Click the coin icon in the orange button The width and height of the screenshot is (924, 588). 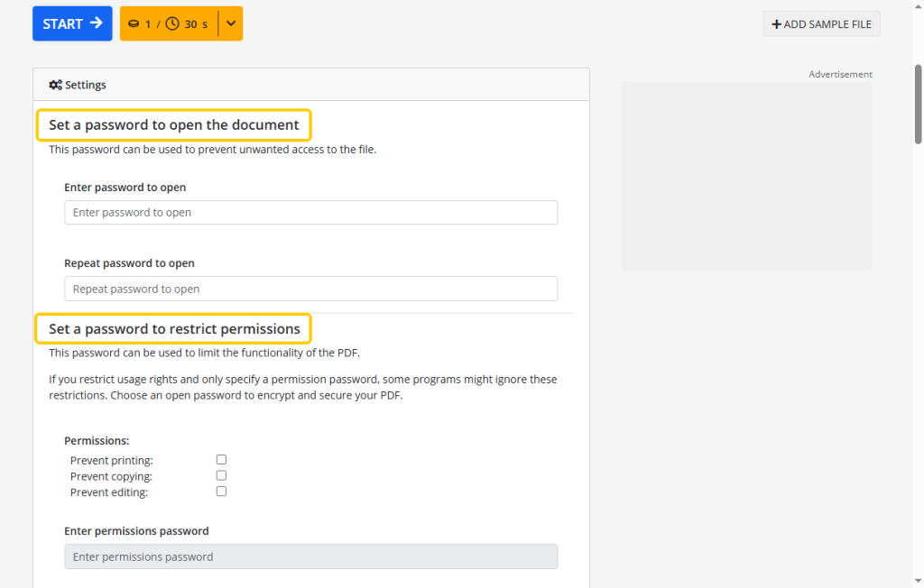pos(134,24)
